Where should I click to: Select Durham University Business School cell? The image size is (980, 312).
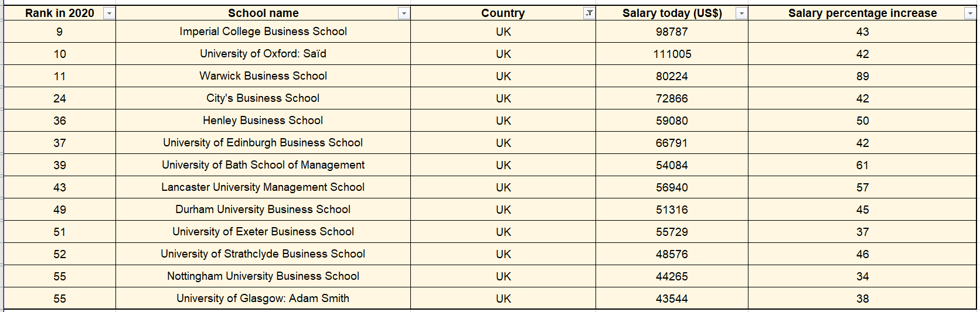pos(263,210)
